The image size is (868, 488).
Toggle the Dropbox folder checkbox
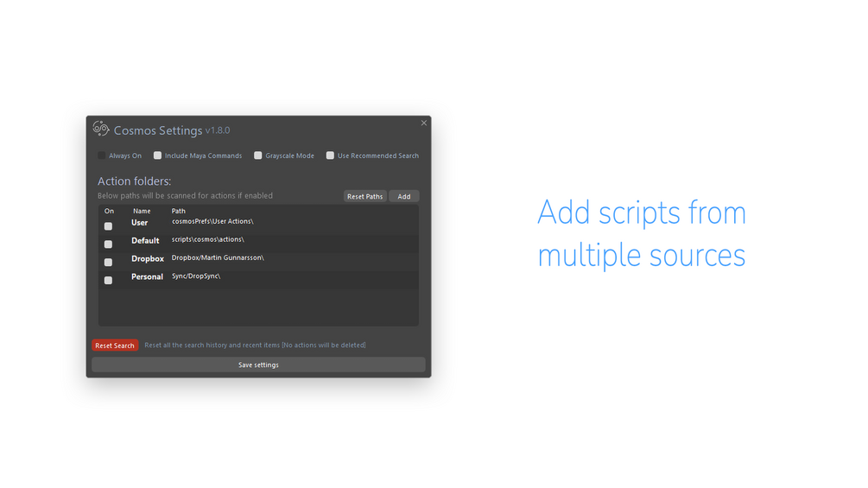click(109, 263)
